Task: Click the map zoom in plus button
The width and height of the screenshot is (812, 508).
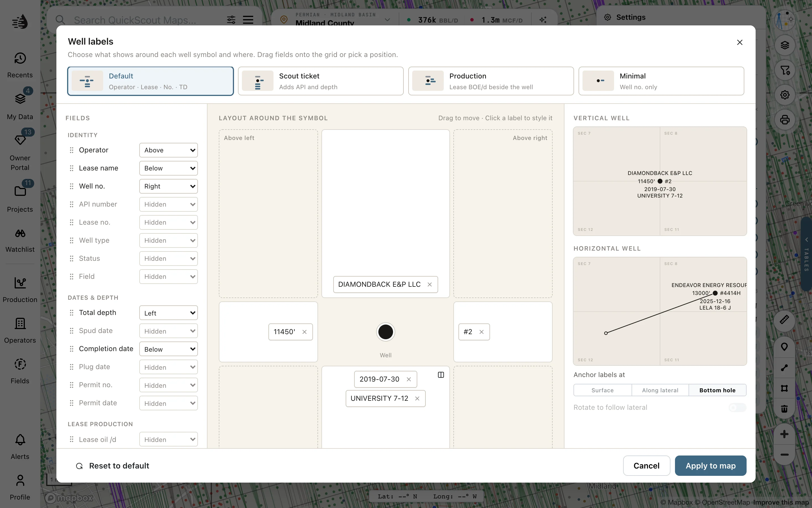Action: (x=784, y=434)
